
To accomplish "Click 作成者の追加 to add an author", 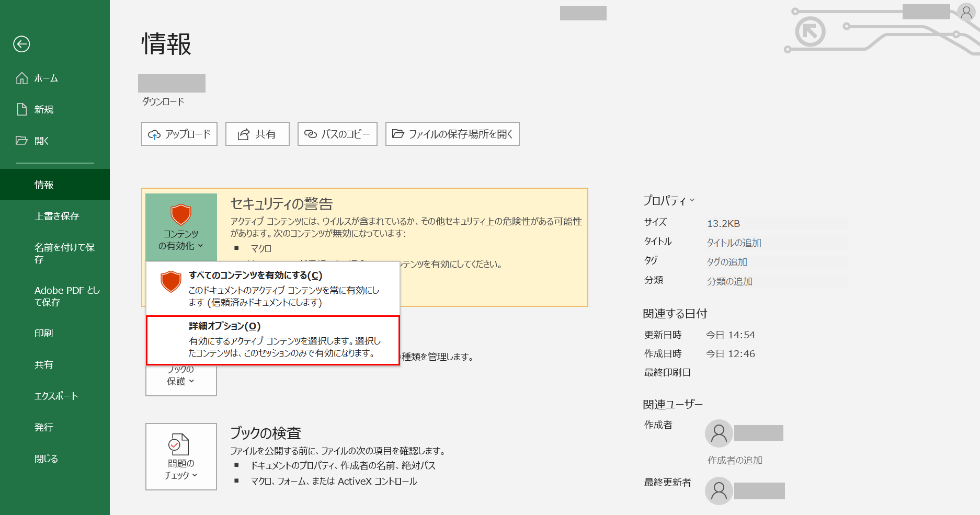I will (x=734, y=460).
